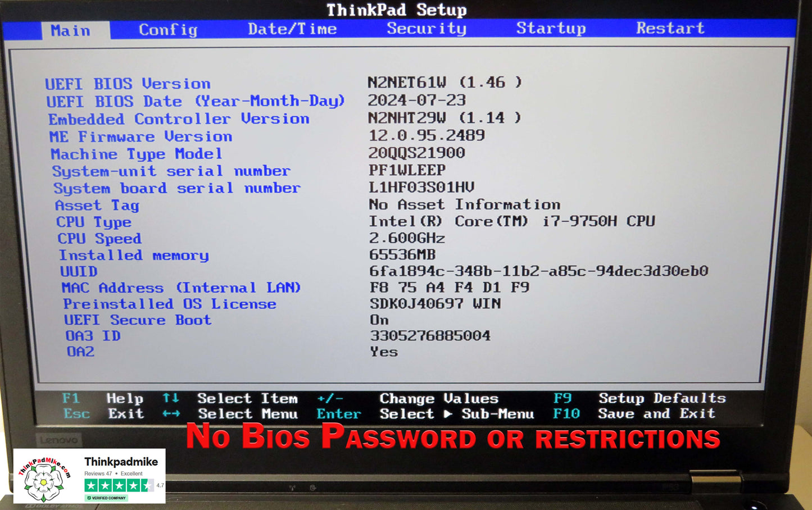This screenshot has height=510, width=812.
Task: Select the Embedded Controller Version label
Action: [x=179, y=119]
